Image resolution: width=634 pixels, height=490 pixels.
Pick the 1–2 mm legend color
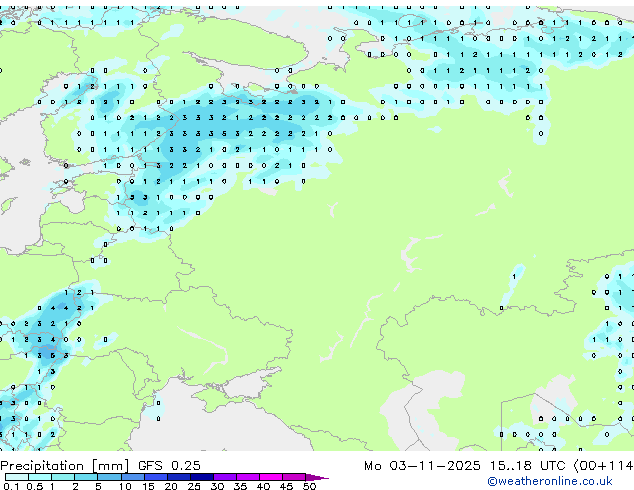pos(63,477)
